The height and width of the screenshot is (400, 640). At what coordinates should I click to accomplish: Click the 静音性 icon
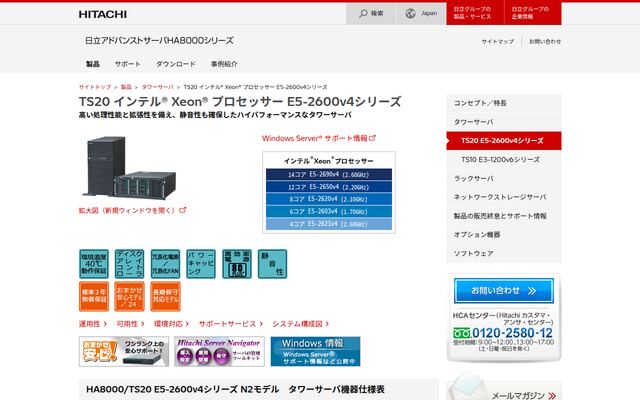272,264
